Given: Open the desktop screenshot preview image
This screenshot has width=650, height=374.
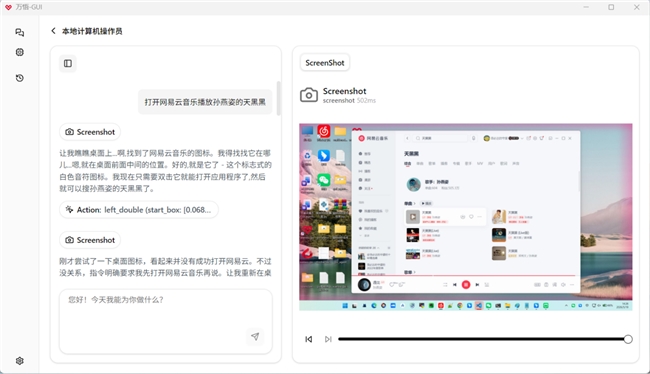Looking at the screenshot, I should tap(466, 217).
